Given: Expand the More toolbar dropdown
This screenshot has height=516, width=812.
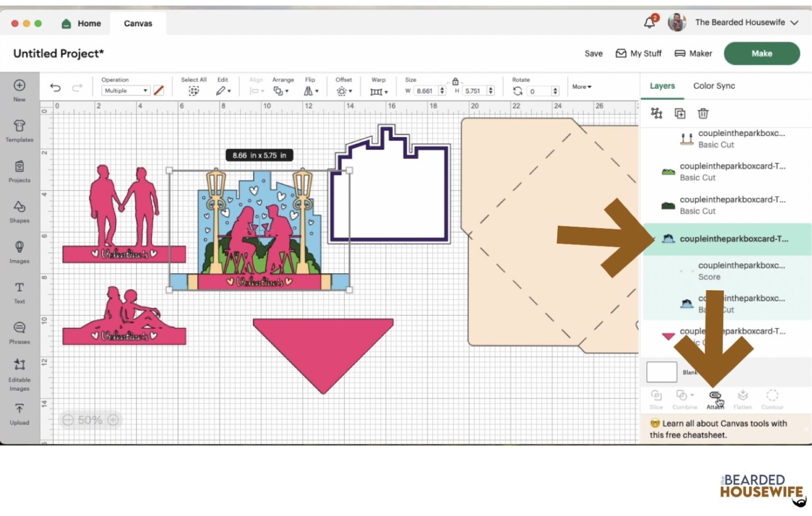Looking at the screenshot, I should tap(582, 87).
